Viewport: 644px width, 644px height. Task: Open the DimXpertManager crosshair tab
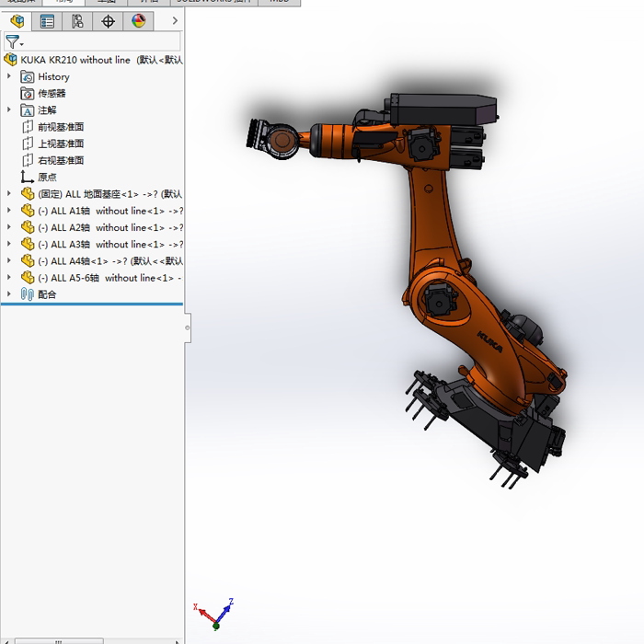click(108, 21)
